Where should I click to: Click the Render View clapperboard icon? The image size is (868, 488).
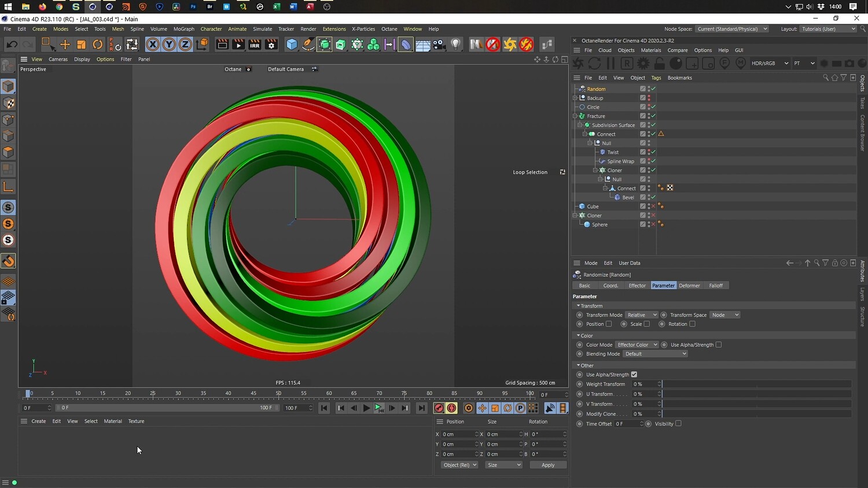click(222, 45)
